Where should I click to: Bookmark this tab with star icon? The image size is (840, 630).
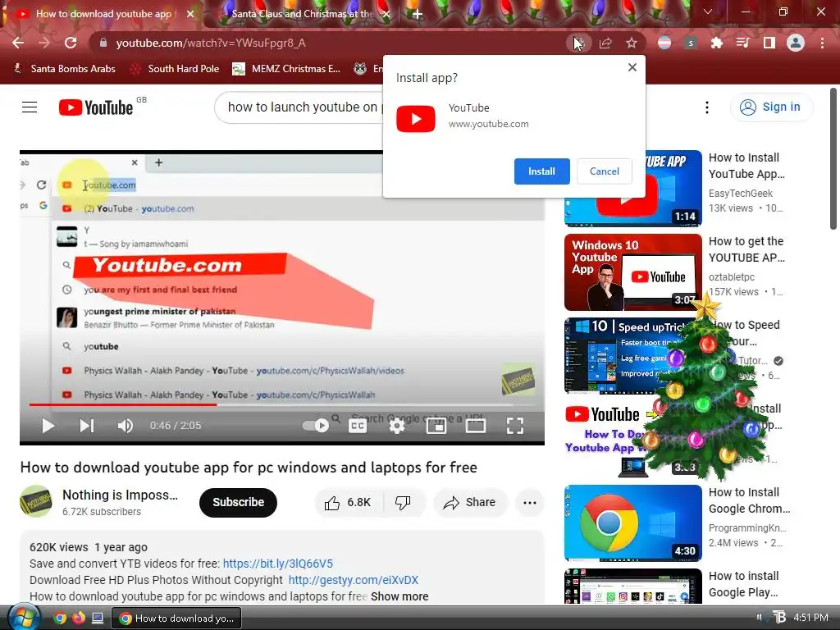click(x=632, y=43)
